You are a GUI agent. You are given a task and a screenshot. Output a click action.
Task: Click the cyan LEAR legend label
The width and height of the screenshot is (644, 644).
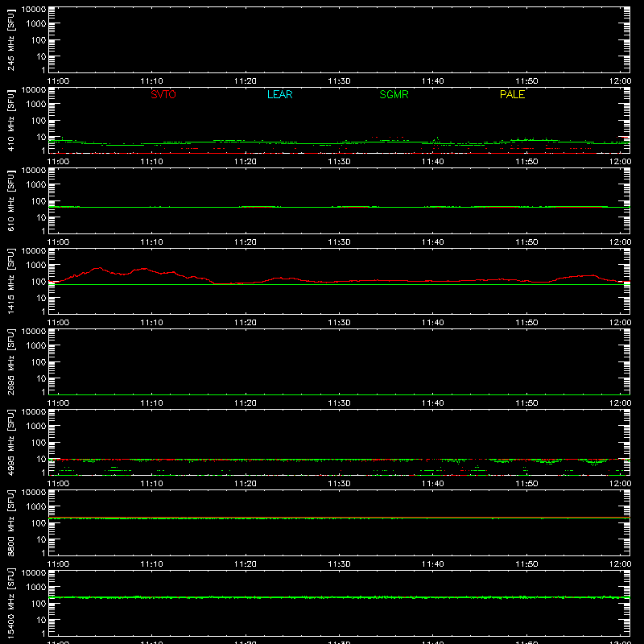point(279,94)
